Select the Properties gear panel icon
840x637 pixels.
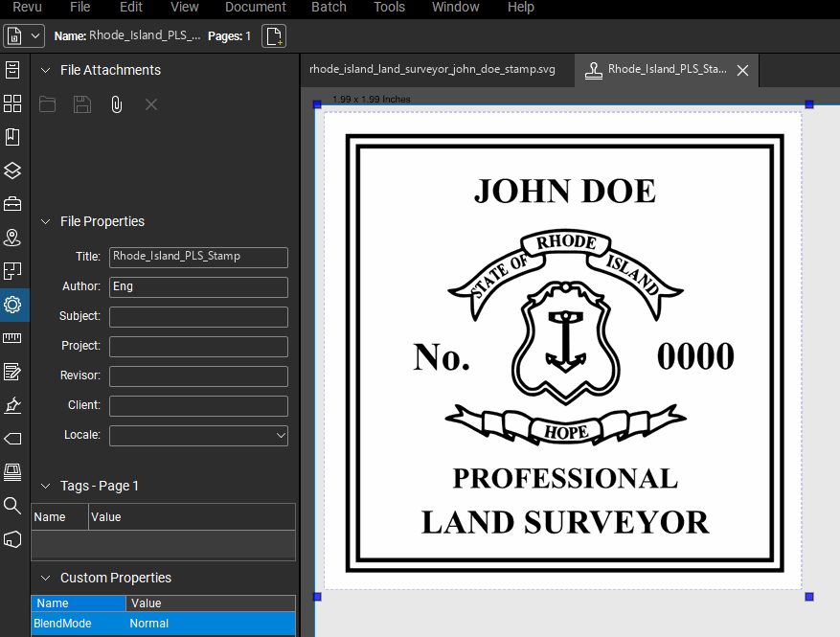pyautogui.click(x=12, y=305)
